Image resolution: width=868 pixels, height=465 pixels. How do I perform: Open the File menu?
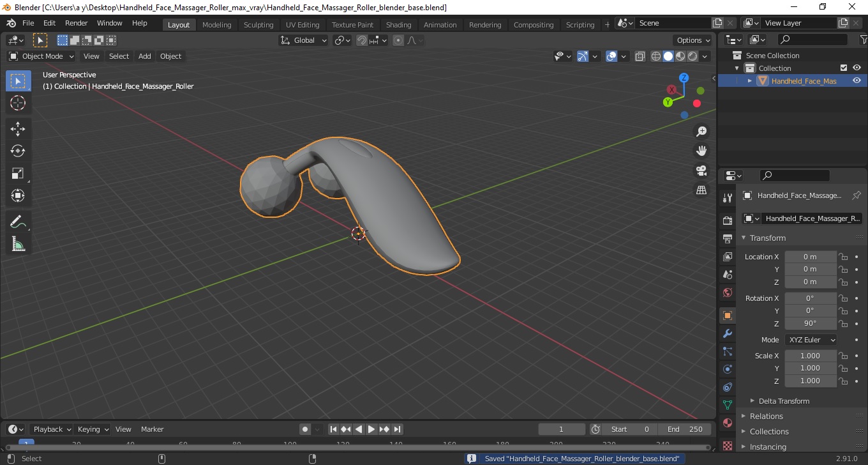(28, 23)
